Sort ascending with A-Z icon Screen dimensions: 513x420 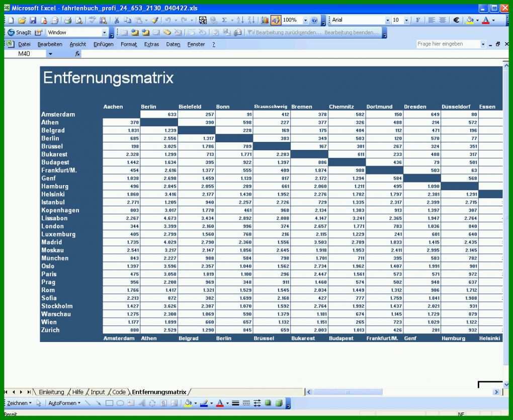click(240, 20)
